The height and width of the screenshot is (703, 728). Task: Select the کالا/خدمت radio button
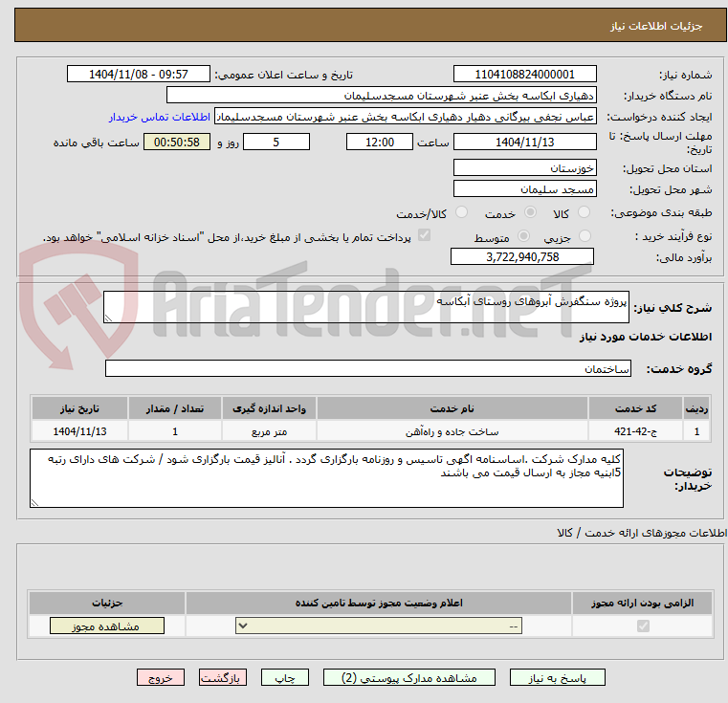coord(461,212)
